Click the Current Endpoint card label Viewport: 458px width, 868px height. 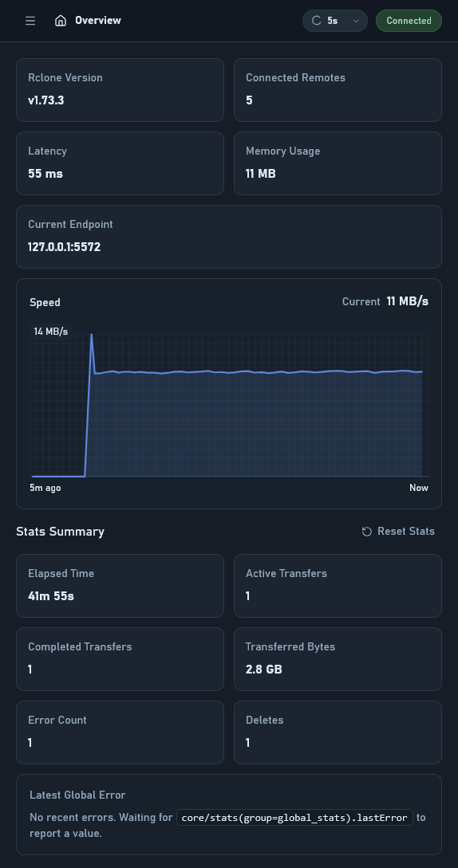70,224
